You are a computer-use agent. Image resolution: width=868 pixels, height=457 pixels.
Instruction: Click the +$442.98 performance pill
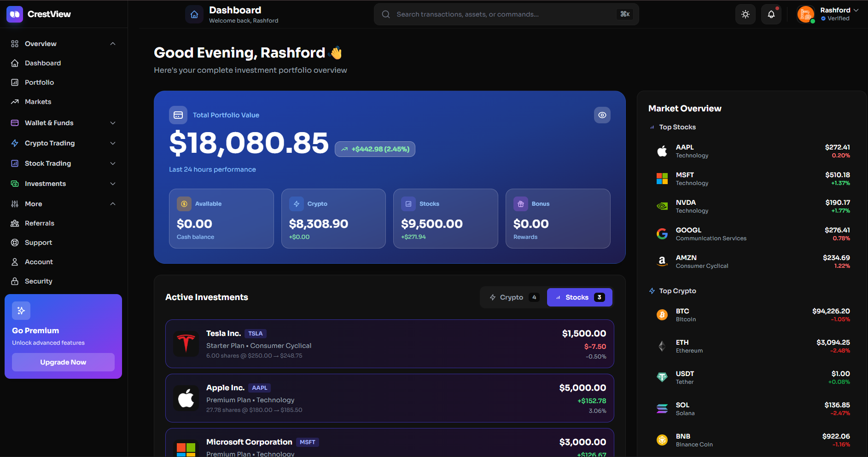click(374, 149)
